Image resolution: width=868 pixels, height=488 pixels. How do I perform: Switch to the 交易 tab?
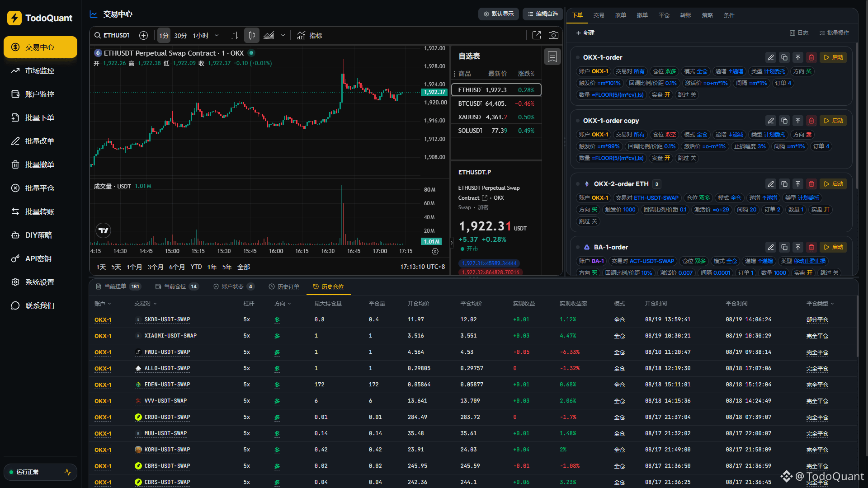[x=599, y=15]
